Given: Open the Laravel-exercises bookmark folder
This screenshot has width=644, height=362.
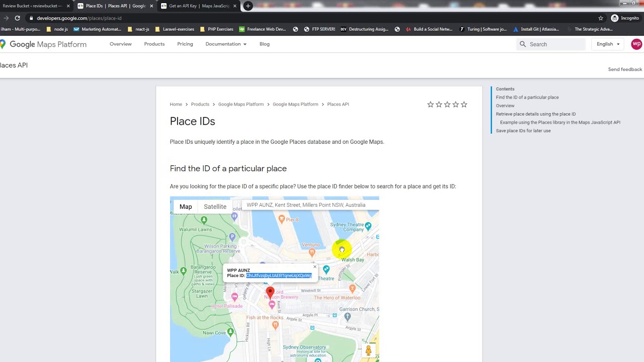Looking at the screenshot, I should click(175, 29).
